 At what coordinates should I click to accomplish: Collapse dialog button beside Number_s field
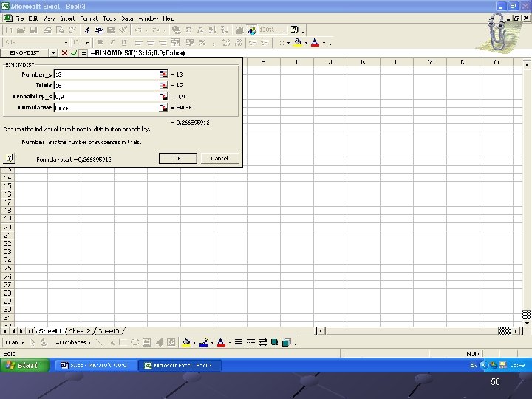pos(163,75)
